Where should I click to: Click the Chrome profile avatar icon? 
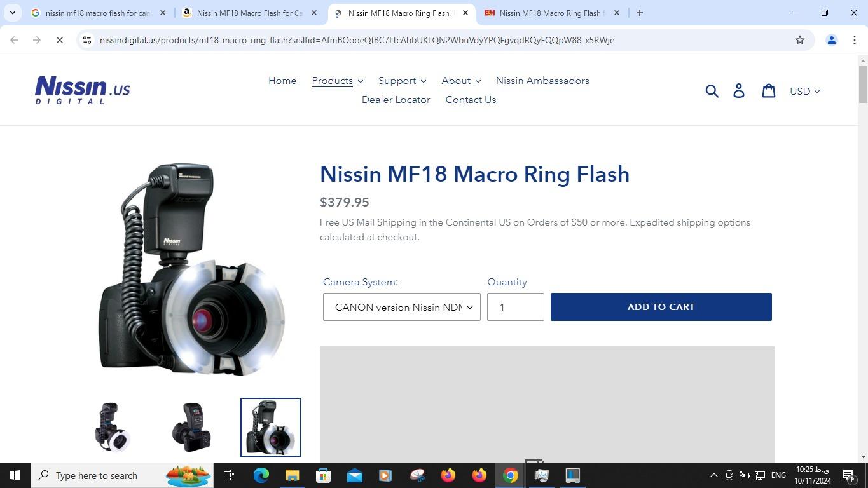pyautogui.click(x=831, y=40)
